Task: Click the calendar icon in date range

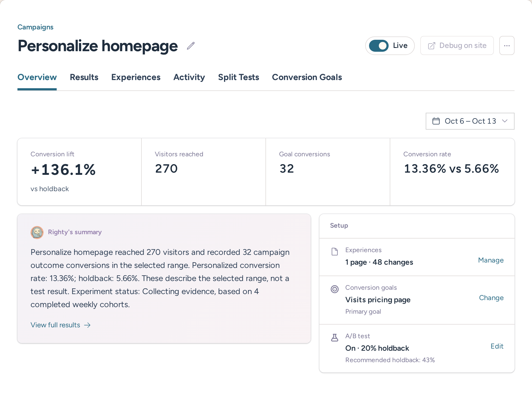Action: [436, 121]
